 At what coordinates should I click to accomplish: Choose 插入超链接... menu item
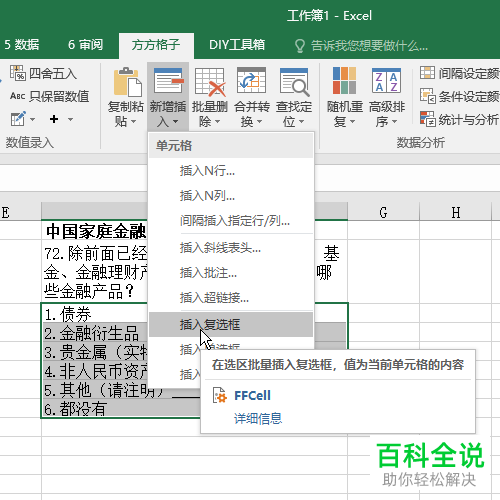point(231,298)
